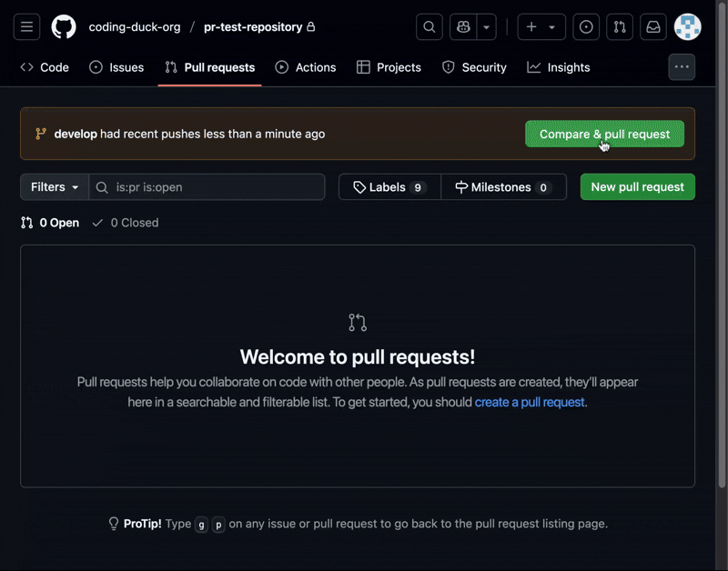
Task: Open the global pull requests header icon
Action: [620, 27]
